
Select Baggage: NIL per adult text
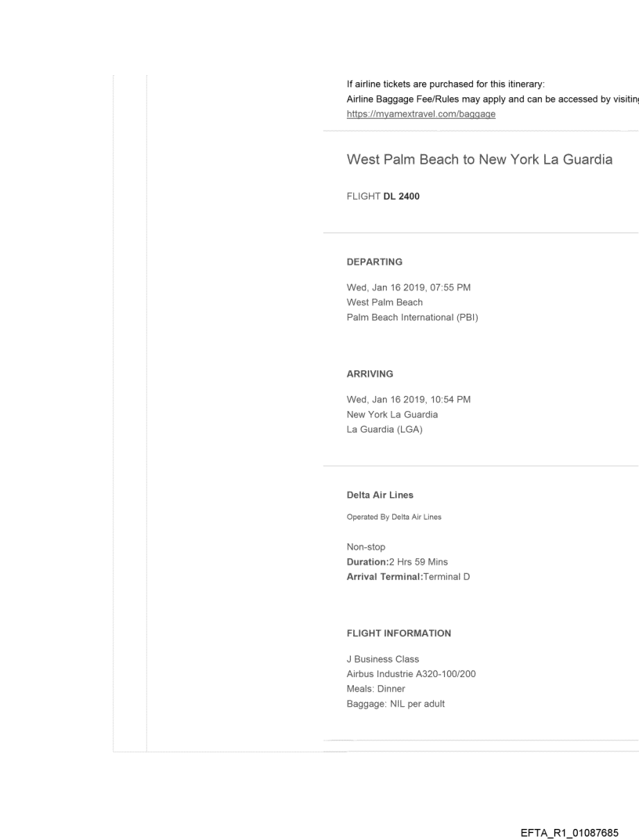(392, 704)
